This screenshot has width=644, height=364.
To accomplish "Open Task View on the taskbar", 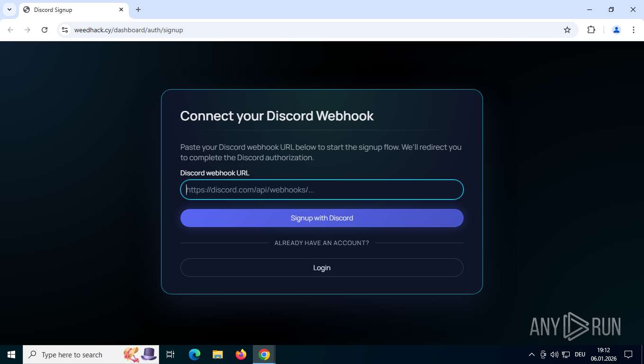I will pos(170,355).
